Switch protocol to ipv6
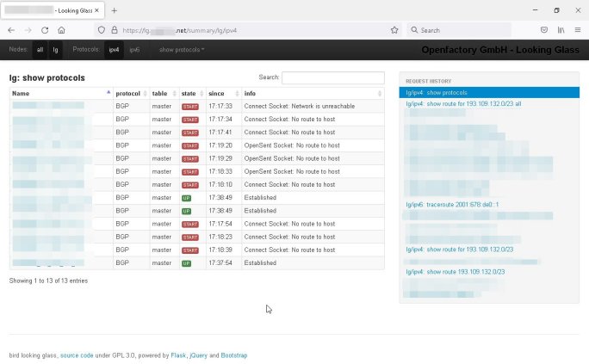The height and width of the screenshot is (364, 589). [134, 50]
